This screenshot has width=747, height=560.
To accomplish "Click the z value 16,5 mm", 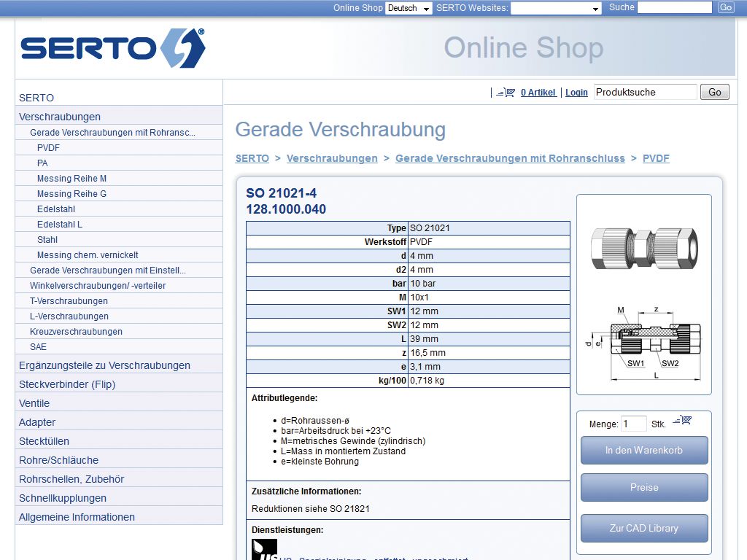I will coord(427,353).
